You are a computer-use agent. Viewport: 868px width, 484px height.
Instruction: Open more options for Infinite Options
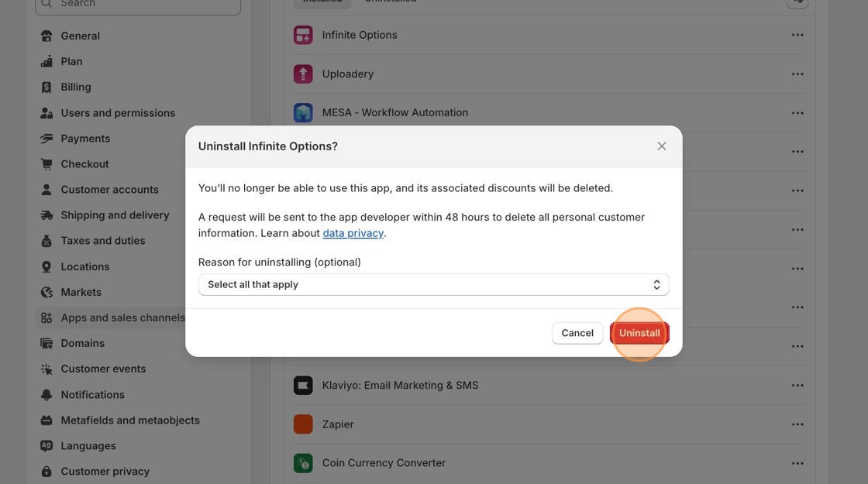point(797,35)
